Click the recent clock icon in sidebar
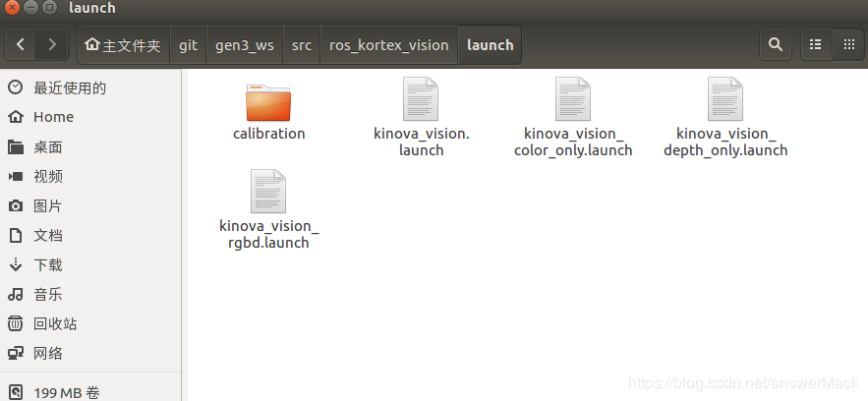The height and width of the screenshot is (401, 868). pos(16,87)
